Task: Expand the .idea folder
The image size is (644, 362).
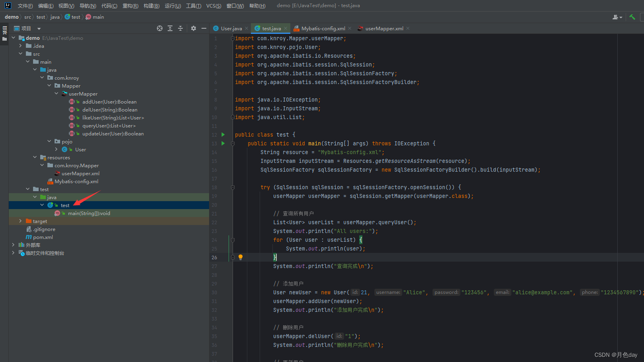Action: click(x=21, y=46)
